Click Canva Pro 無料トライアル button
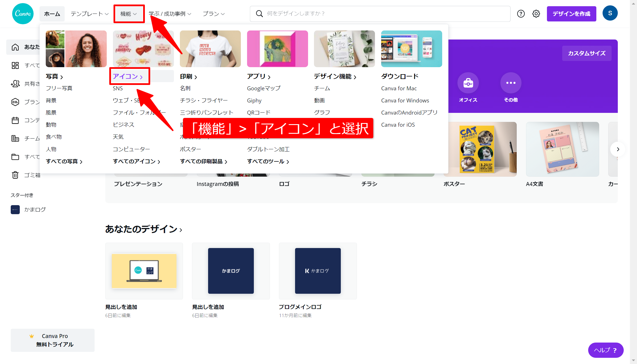The width and height of the screenshot is (637, 364). [x=53, y=340]
